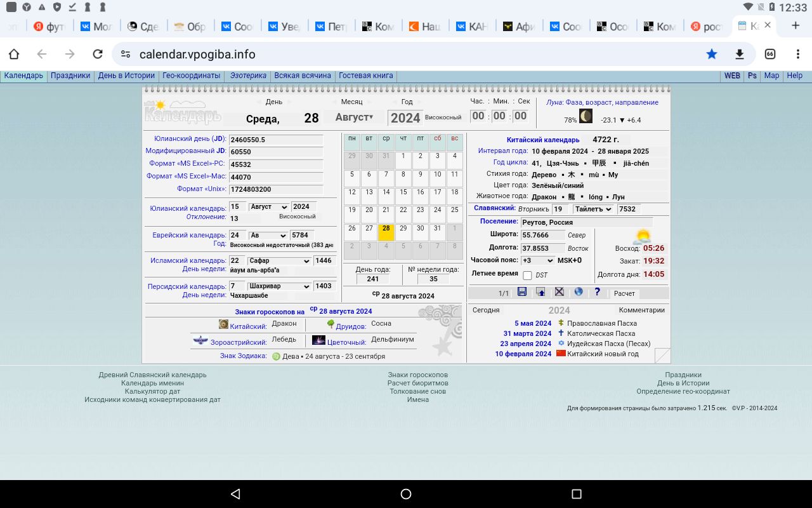Follow the Календарь именин link
The image size is (812, 508).
(152, 383)
